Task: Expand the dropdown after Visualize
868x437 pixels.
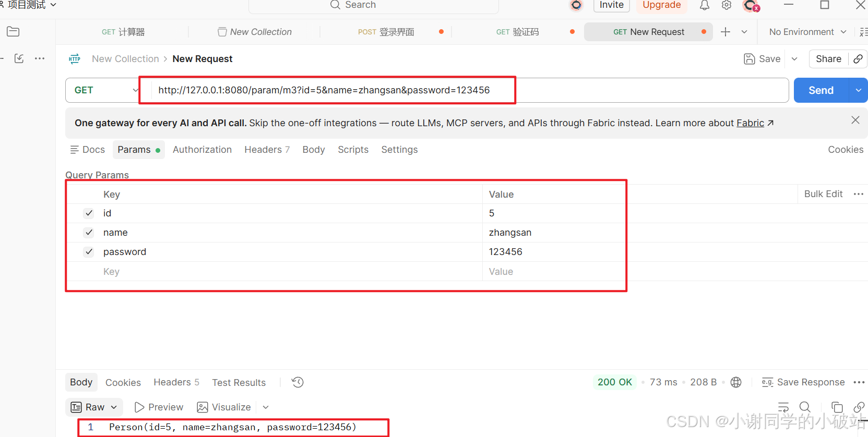Action: point(266,407)
